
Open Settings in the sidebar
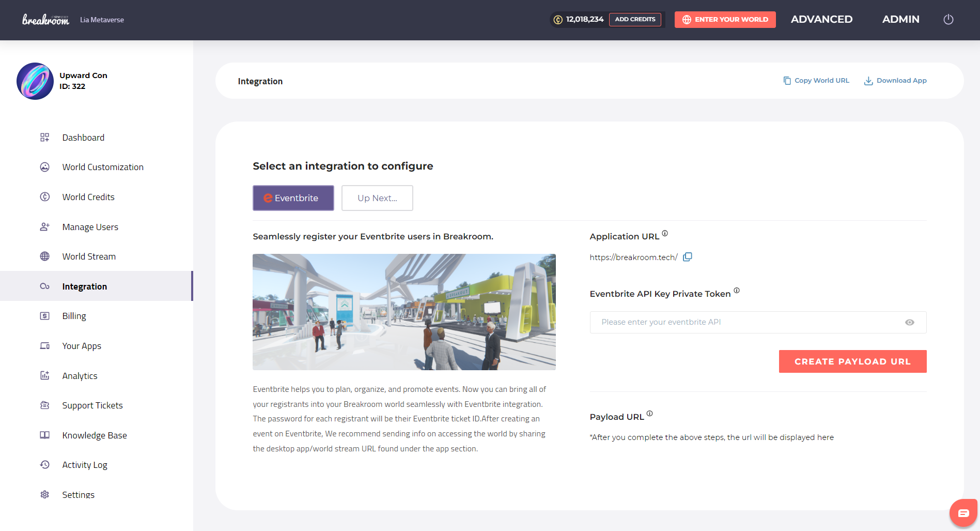coord(79,495)
